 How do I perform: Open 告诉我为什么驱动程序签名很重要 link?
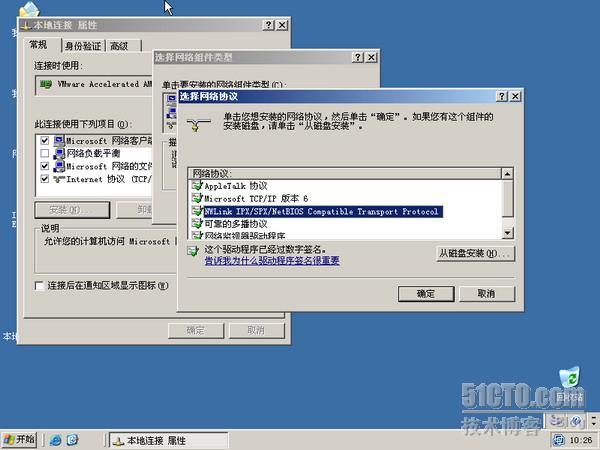272,261
